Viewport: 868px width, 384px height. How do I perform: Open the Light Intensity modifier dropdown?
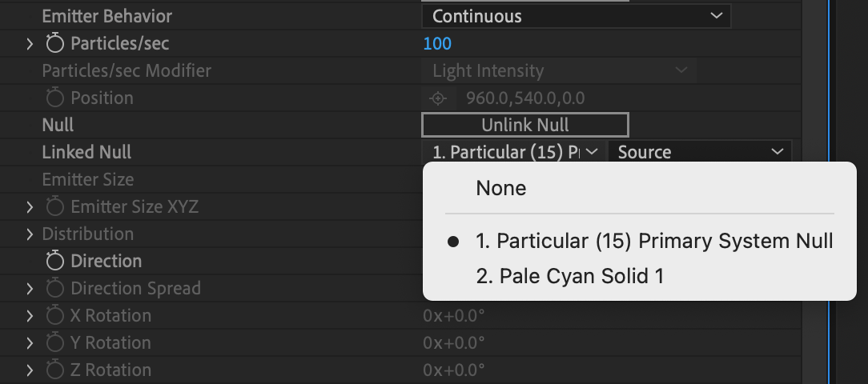559,71
